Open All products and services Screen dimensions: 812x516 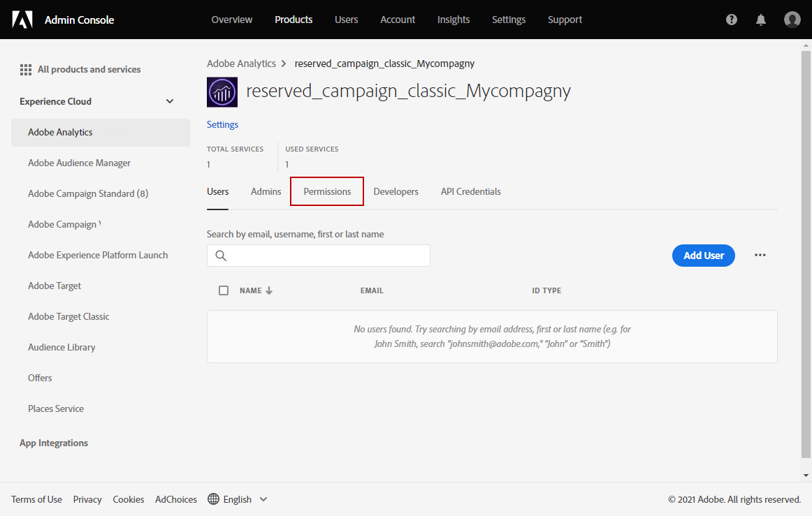coord(89,69)
